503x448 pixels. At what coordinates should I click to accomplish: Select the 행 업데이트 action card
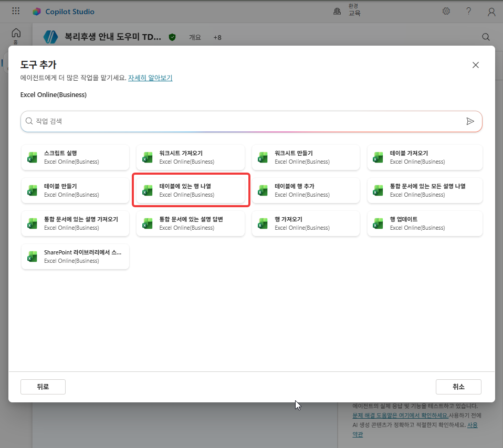point(425,223)
